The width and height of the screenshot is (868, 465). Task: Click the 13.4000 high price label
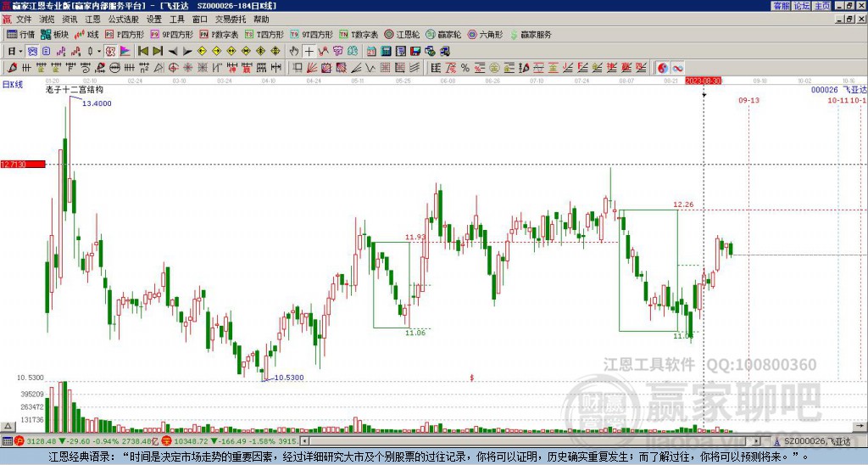tap(97, 104)
